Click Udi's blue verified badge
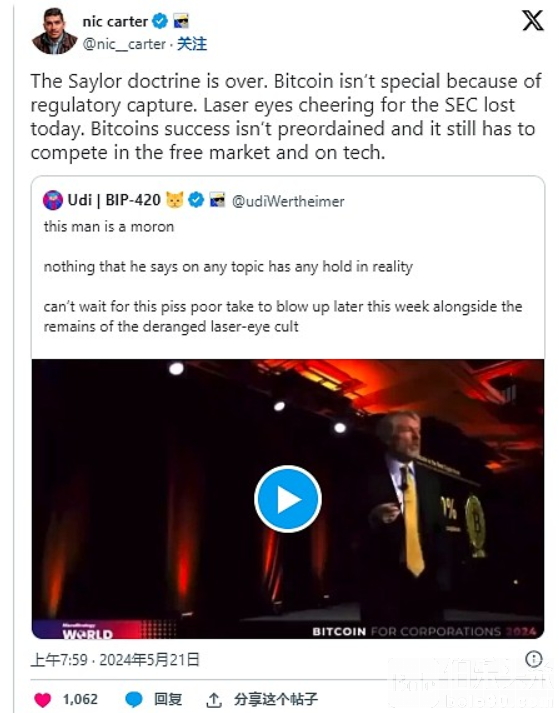 [196, 200]
